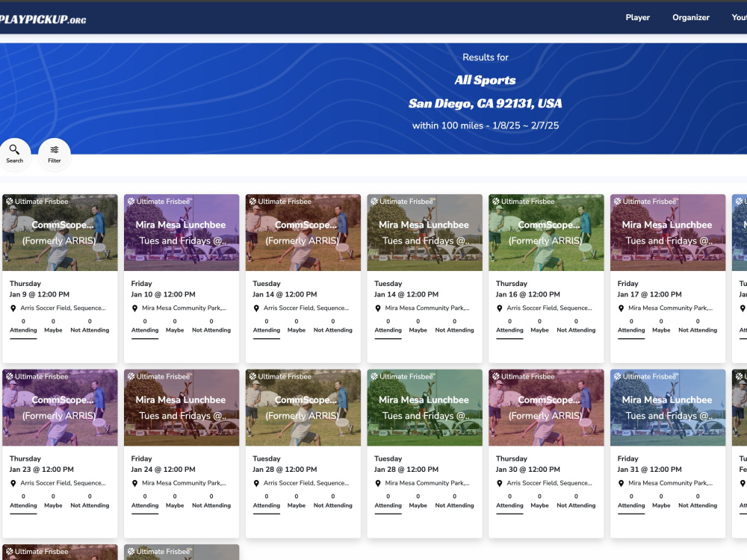Click 'Jan 16 @ 12:00 PM' date text

(x=528, y=294)
